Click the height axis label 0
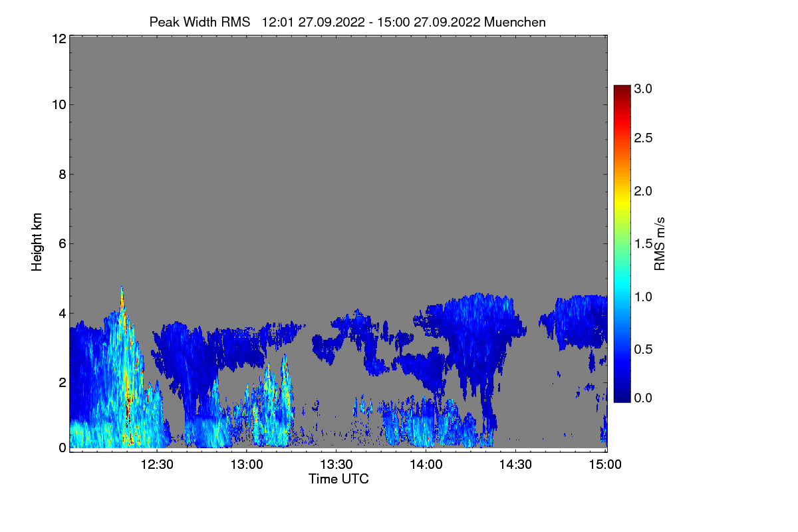Viewport: 798px width, 532px height. coord(61,448)
